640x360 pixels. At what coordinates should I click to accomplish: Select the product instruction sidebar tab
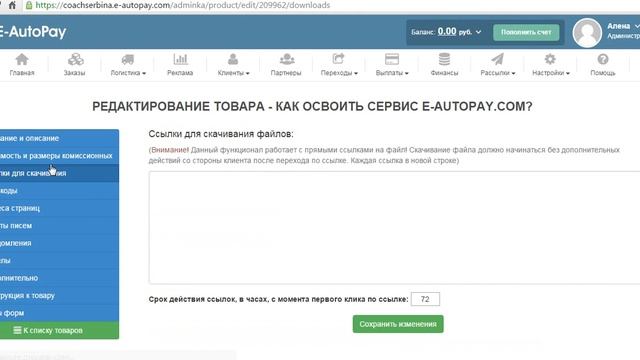59,296
